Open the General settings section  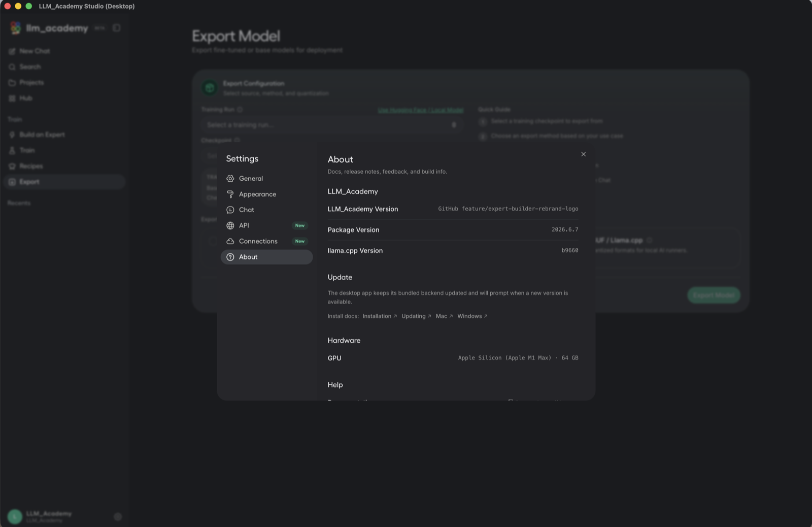point(266,179)
